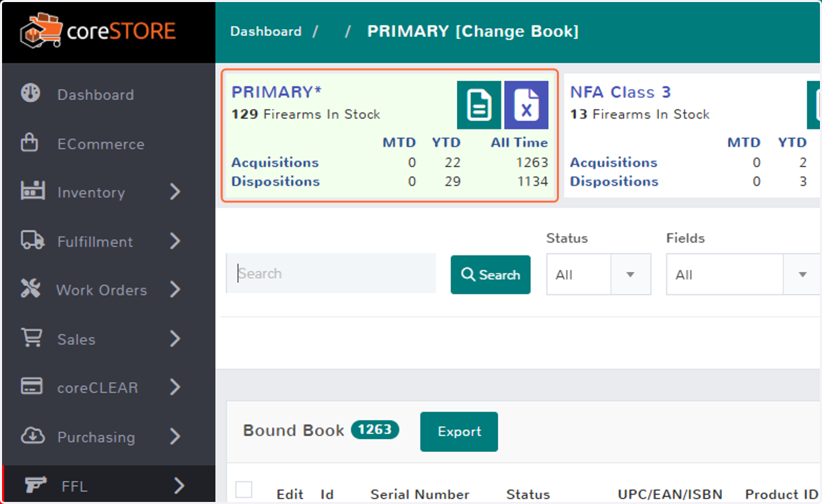Select the Sales sidebar item
This screenshot has height=504, width=822.
point(76,339)
